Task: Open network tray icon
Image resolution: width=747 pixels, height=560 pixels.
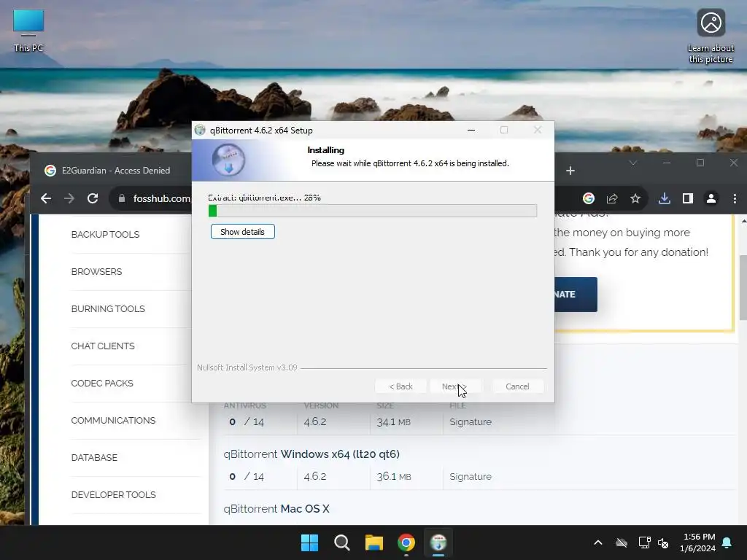Action: click(x=644, y=542)
